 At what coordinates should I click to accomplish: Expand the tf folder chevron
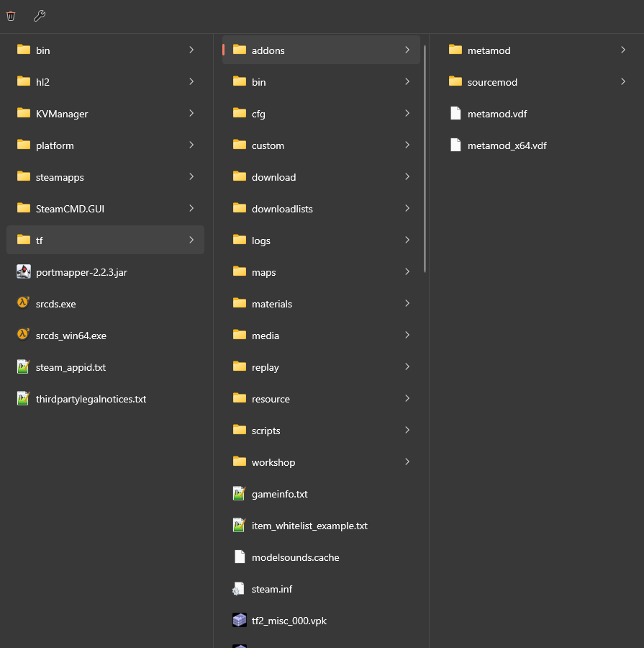click(x=191, y=240)
